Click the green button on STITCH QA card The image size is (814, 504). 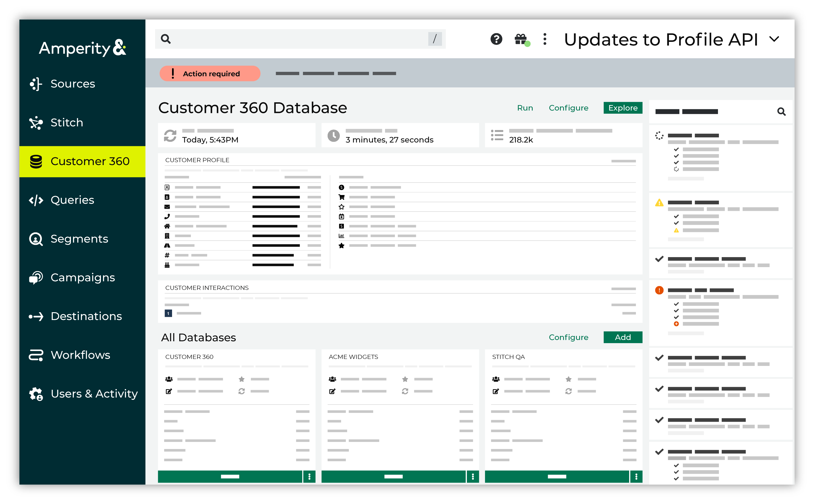point(557,477)
